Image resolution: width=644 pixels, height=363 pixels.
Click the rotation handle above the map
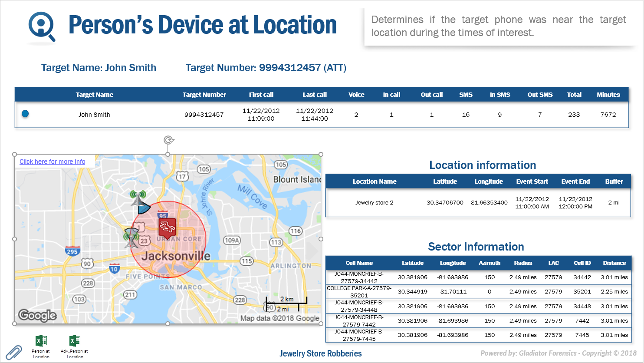[x=168, y=140]
